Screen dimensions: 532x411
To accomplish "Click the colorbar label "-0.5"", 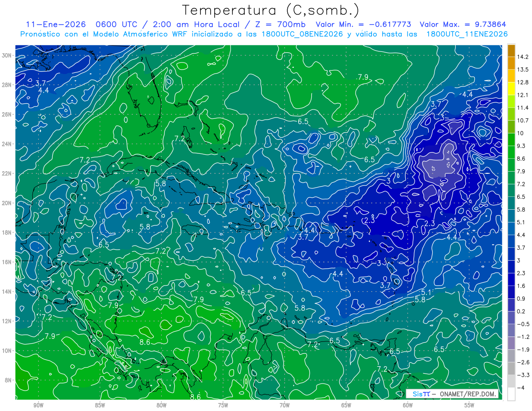I will click(523, 324).
